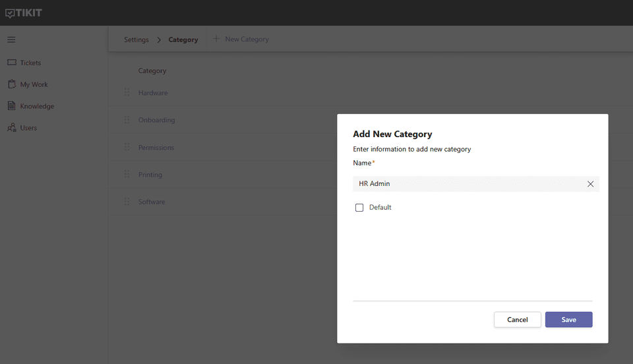
Task: Open the Users section
Action: (28, 128)
